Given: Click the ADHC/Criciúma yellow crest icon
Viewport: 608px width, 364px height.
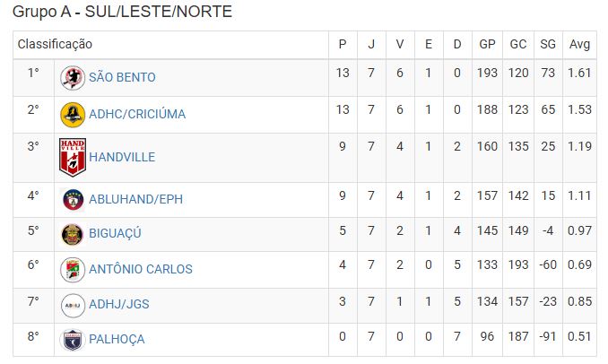Looking at the screenshot, I should [x=73, y=115].
